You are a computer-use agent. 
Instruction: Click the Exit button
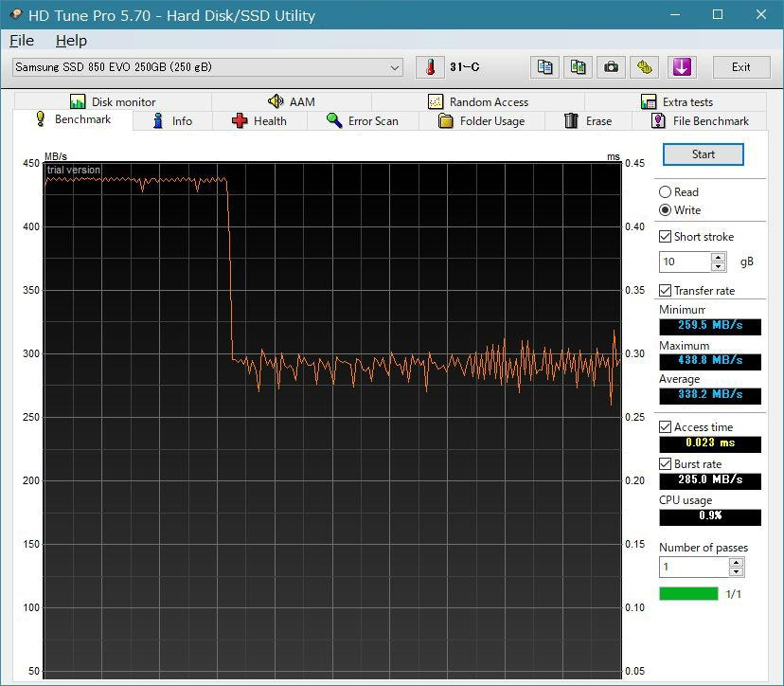740,67
